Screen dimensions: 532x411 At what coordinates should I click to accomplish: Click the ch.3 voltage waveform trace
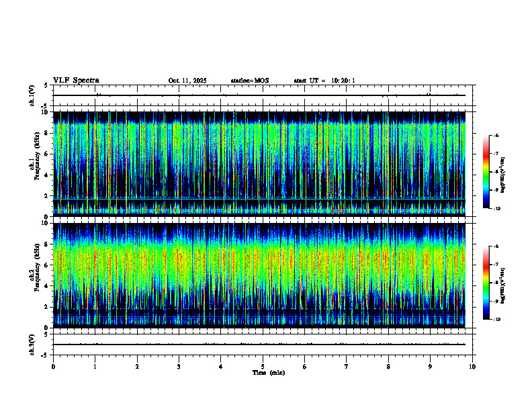(259, 345)
